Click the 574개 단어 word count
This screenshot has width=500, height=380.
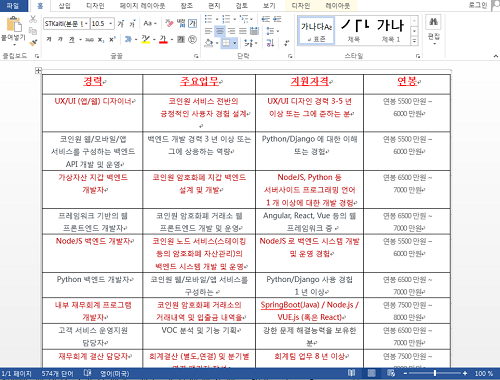(x=57, y=373)
